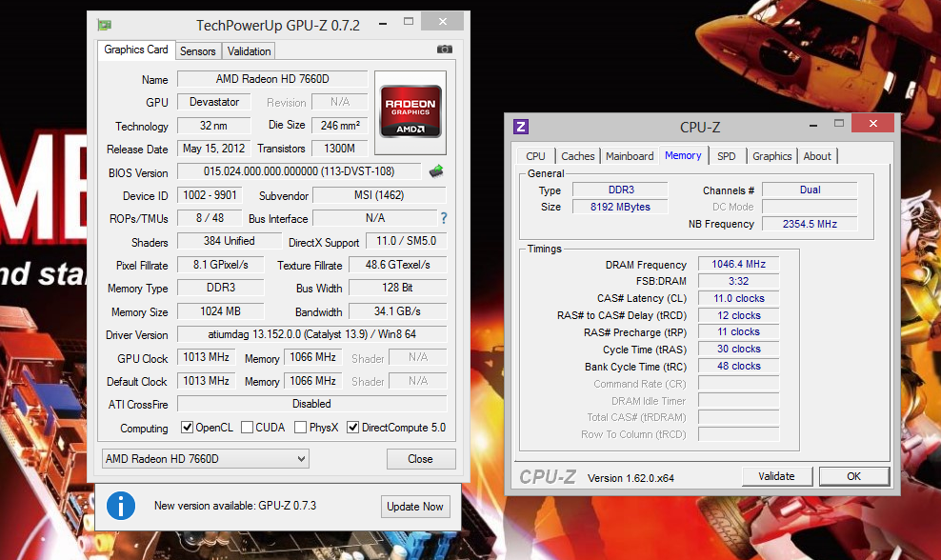Click the GPU Name field AMD Radeon HD 7660D
This screenshot has width=941, height=560.
point(272,79)
